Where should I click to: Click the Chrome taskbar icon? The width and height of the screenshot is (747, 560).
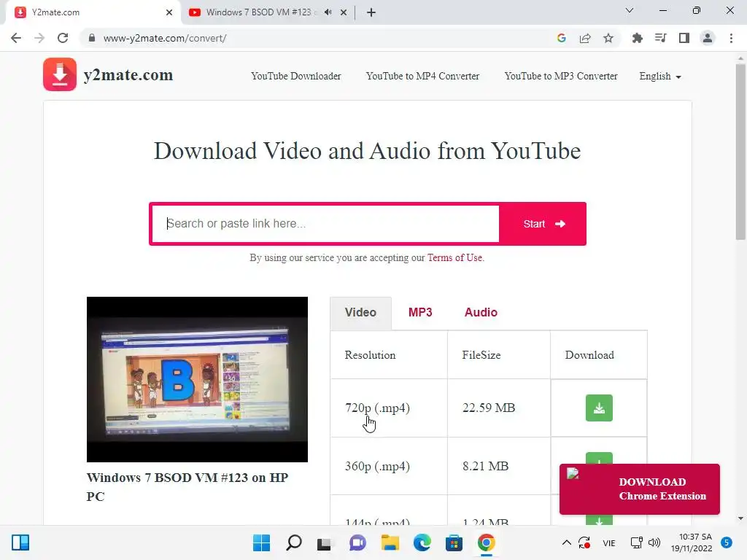click(486, 542)
